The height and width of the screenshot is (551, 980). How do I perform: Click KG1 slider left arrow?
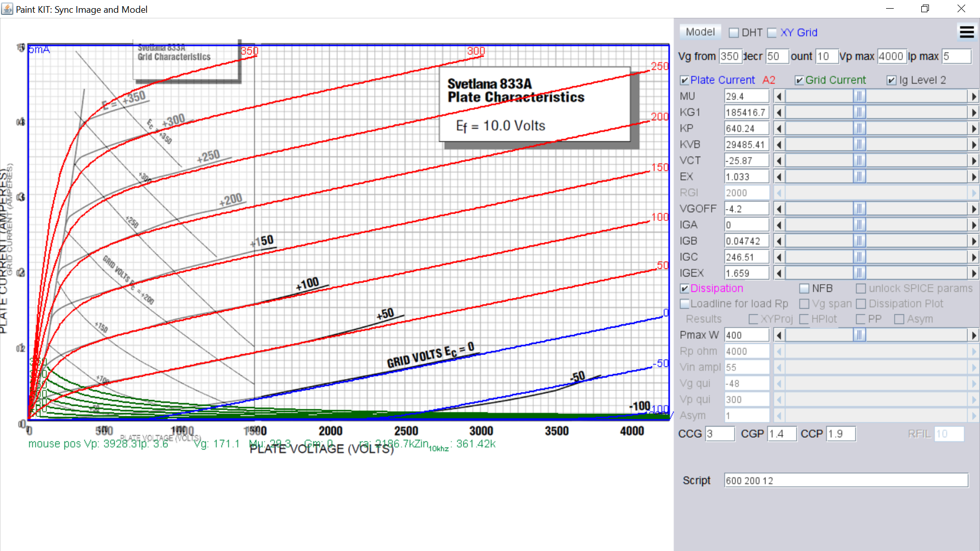(779, 112)
